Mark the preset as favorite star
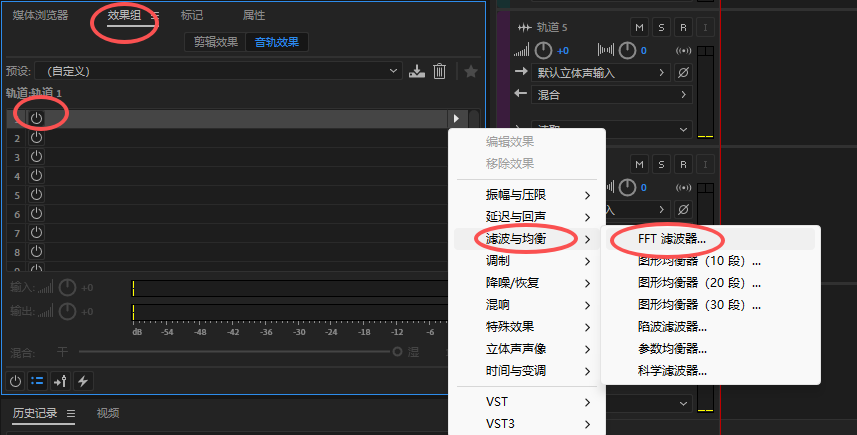The height and width of the screenshot is (435, 857). tap(471, 71)
